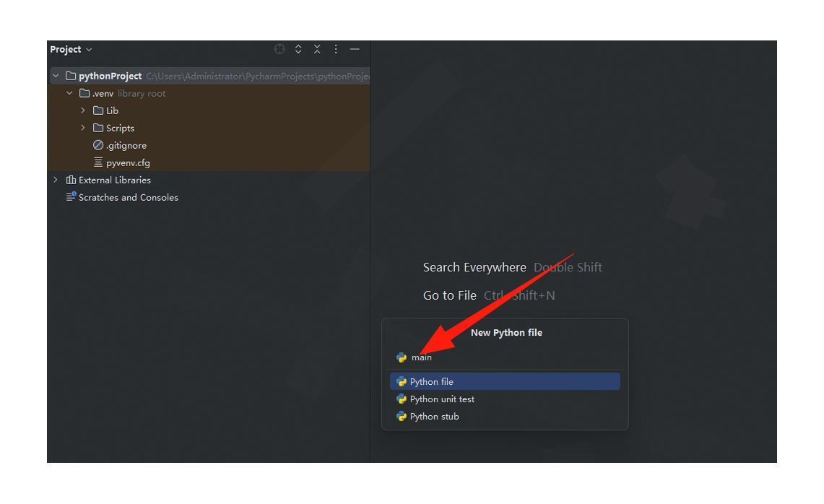Expand the Lib folder
This screenshot has width=824, height=504.
tap(83, 110)
